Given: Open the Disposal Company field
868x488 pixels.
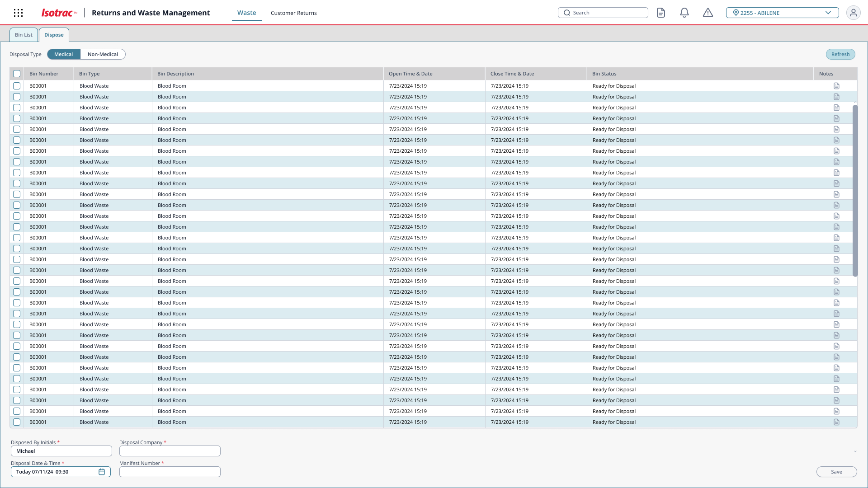Looking at the screenshot, I should click(170, 451).
